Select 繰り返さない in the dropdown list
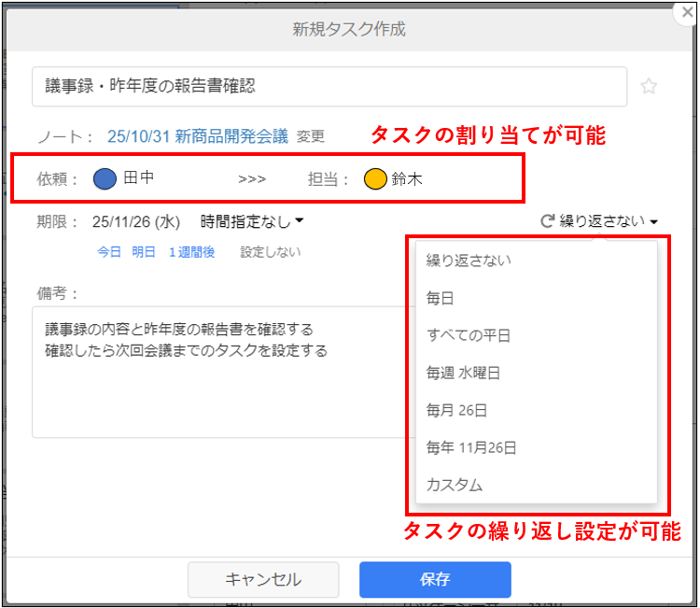The image size is (700, 608). click(x=468, y=260)
